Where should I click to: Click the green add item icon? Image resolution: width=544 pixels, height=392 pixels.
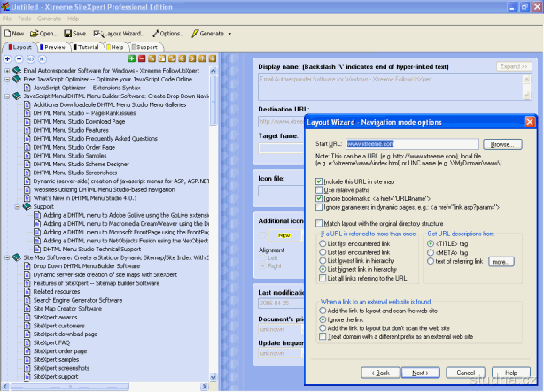(x=133, y=58)
